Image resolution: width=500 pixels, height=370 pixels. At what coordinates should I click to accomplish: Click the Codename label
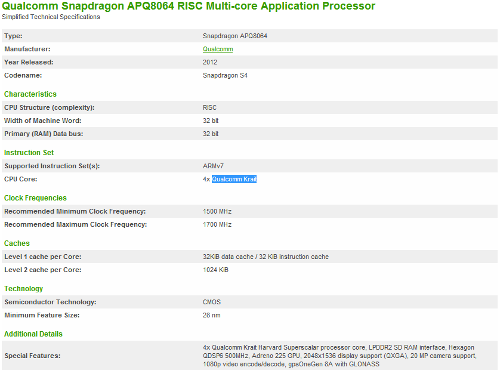[23, 76]
